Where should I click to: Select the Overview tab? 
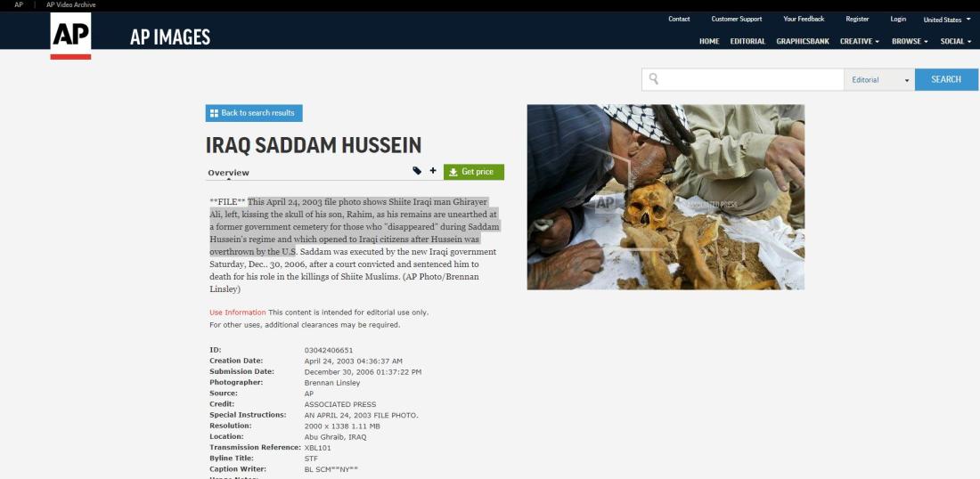[228, 173]
